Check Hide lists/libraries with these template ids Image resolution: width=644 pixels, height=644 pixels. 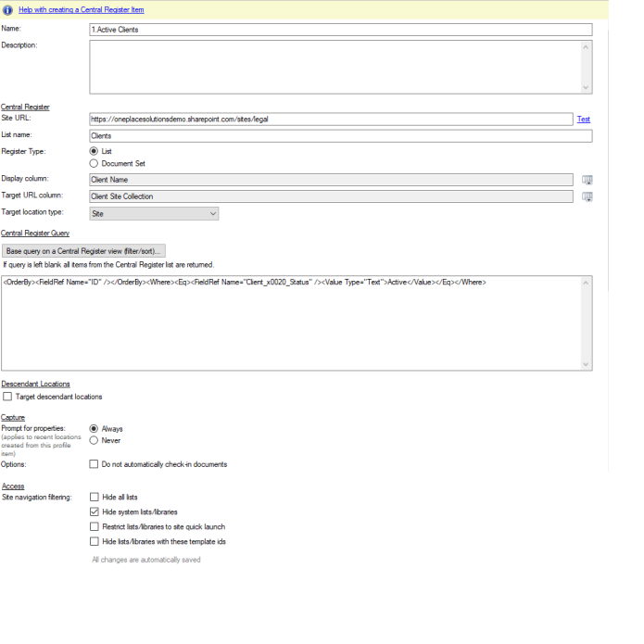tap(94, 541)
